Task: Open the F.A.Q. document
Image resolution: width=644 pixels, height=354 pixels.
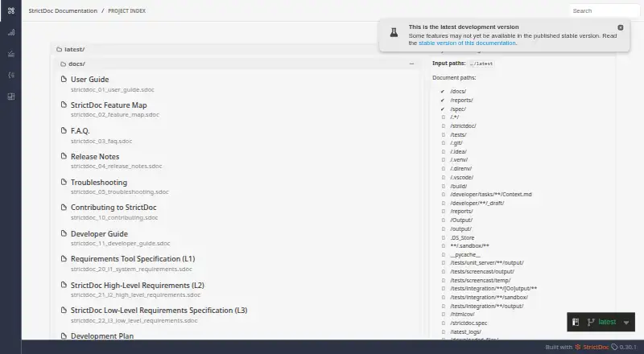Action: [80, 131]
